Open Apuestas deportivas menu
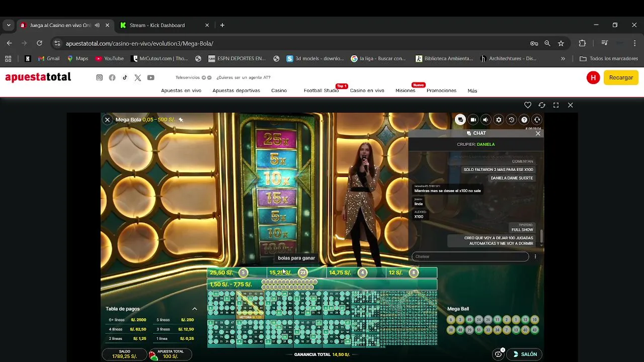The height and width of the screenshot is (362, 644). (x=236, y=90)
